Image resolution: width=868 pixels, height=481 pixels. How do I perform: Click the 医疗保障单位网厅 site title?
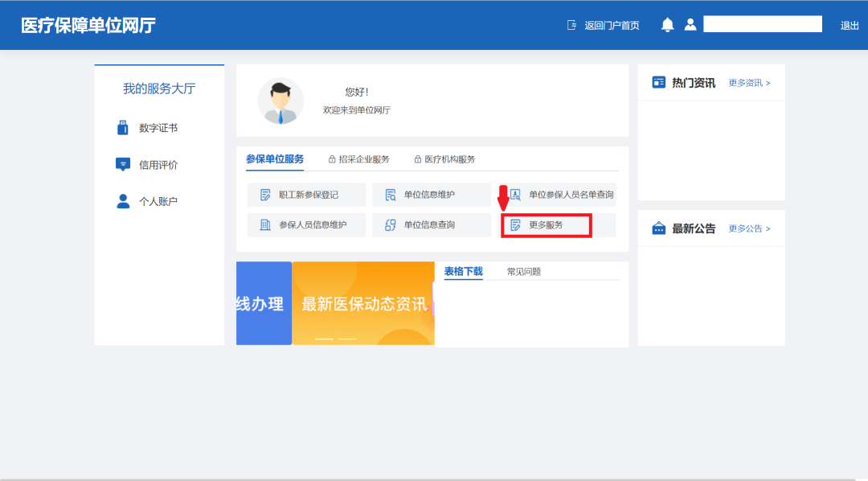click(88, 26)
